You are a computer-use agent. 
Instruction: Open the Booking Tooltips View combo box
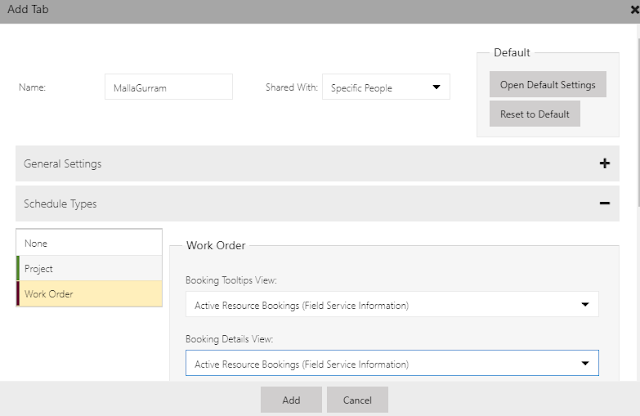(x=392, y=305)
